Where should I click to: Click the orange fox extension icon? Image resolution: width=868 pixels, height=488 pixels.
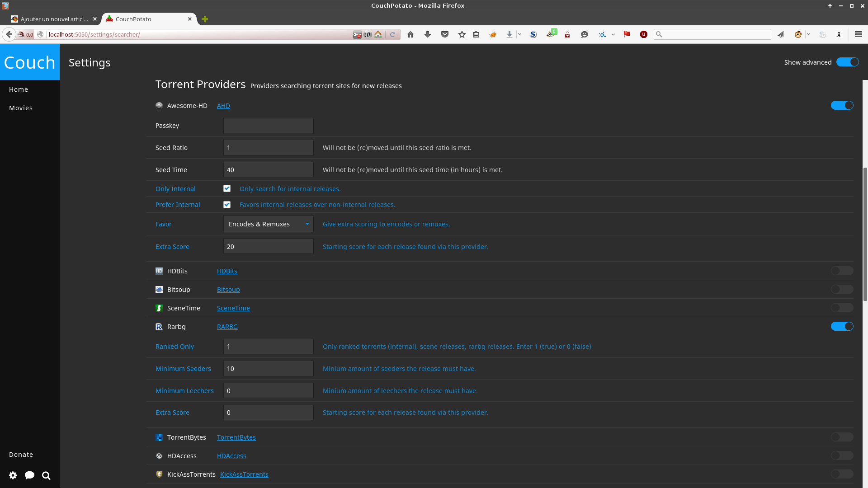pos(493,34)
